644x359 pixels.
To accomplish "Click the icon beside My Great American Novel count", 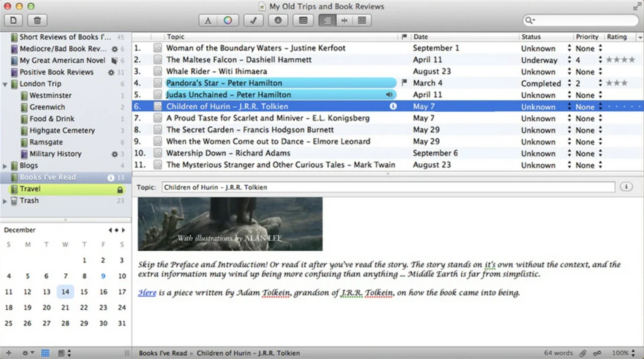I will 115,61.
